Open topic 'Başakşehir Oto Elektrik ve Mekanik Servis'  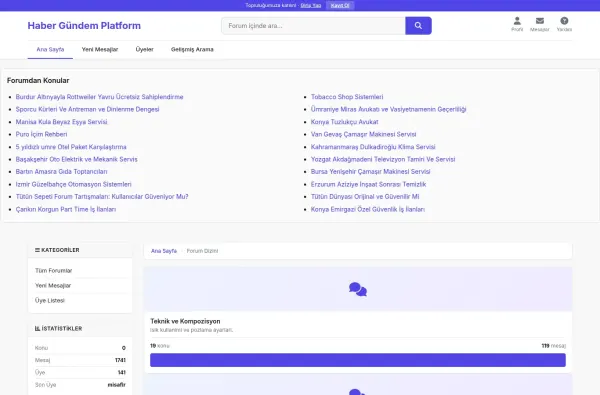point(77,159)
